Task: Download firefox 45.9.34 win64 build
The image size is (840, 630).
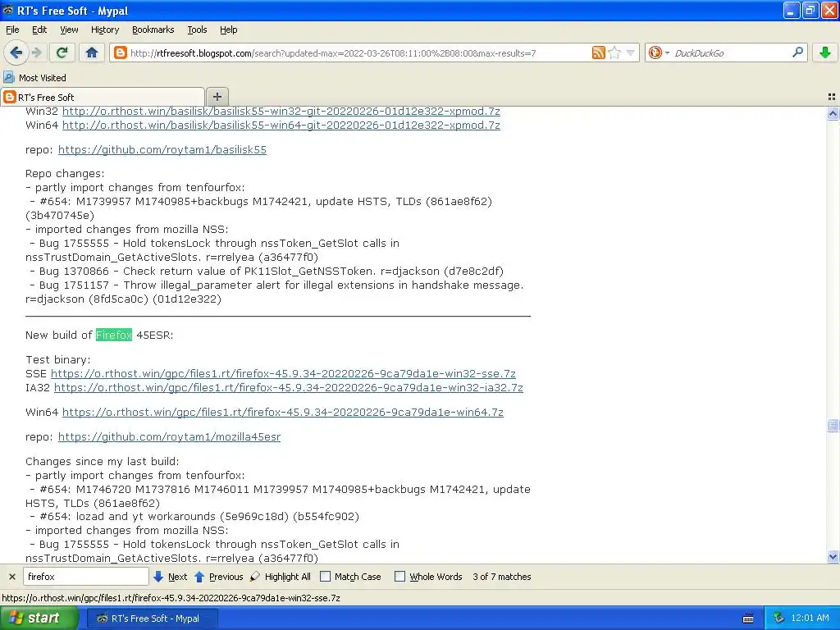Action: tap(283, 412)
